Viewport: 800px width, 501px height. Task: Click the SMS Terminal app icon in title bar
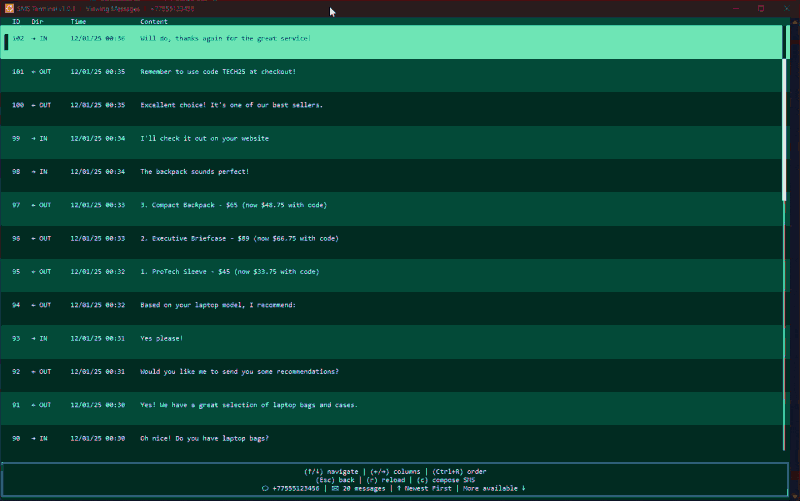click(8, 9)
